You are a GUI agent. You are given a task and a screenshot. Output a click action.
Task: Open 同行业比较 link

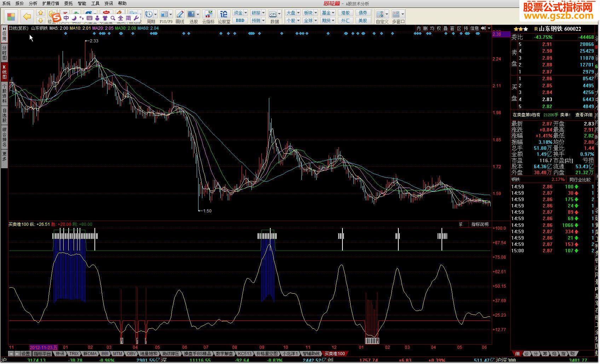580,180
